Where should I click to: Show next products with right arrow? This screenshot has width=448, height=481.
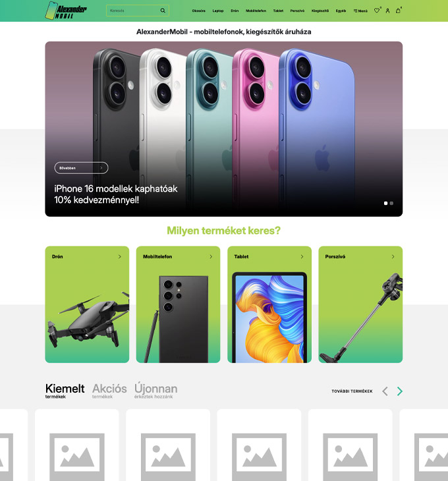click(x=399, y=391)
